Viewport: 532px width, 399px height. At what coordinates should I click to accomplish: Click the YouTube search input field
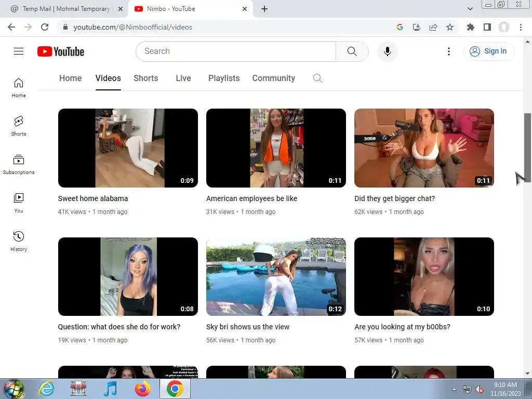[236, 51]
